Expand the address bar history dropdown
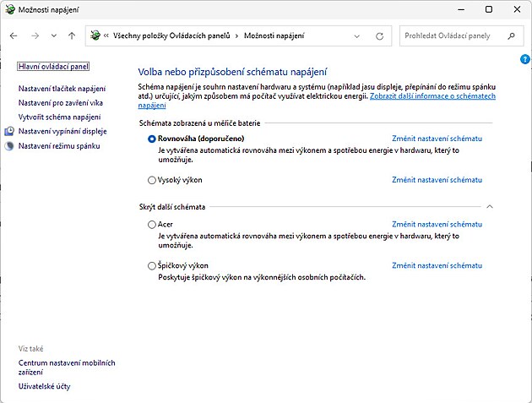Image resolution: width=532 pixels, height=403 pixels. coord(357,36)
